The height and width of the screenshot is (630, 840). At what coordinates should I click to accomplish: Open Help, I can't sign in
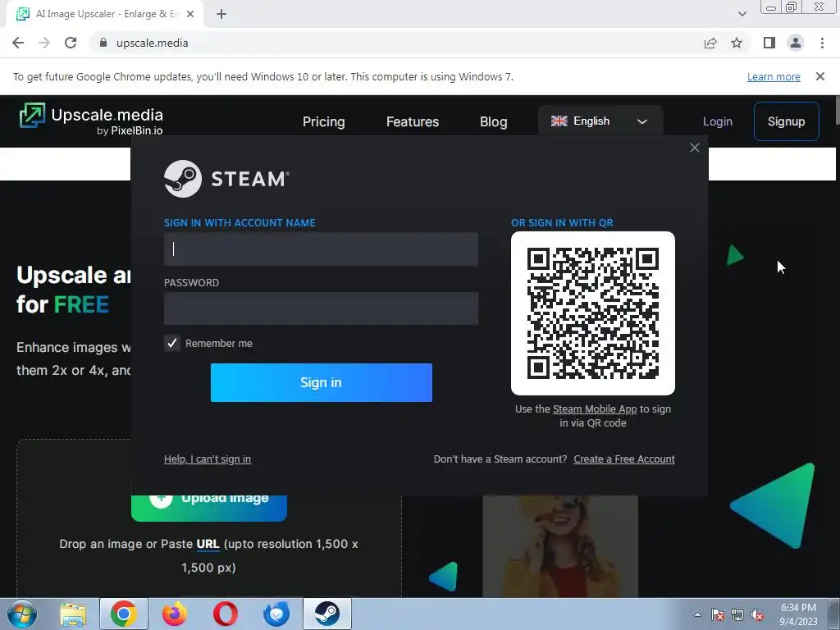tap(208, 459)
